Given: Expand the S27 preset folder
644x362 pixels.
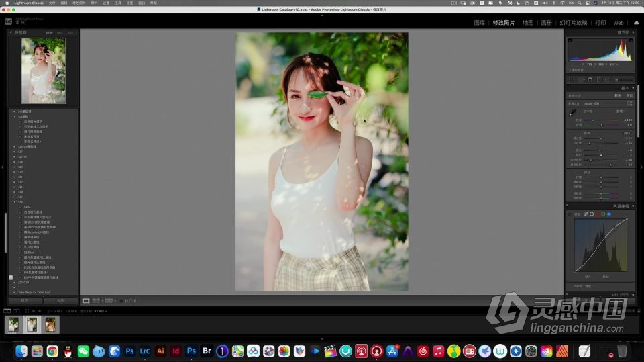Looking at the screenshot, I should [x=14, y=152].
